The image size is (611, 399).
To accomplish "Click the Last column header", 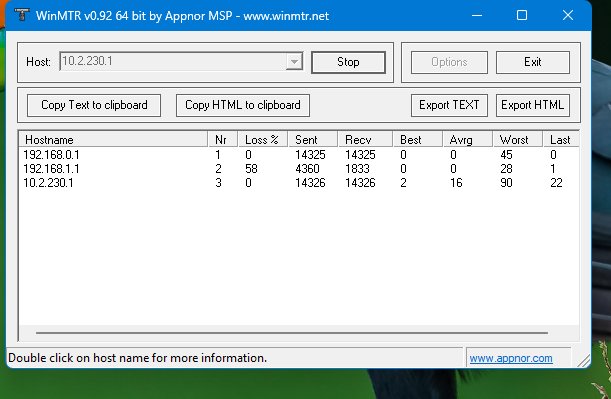I will pos(561,139).
